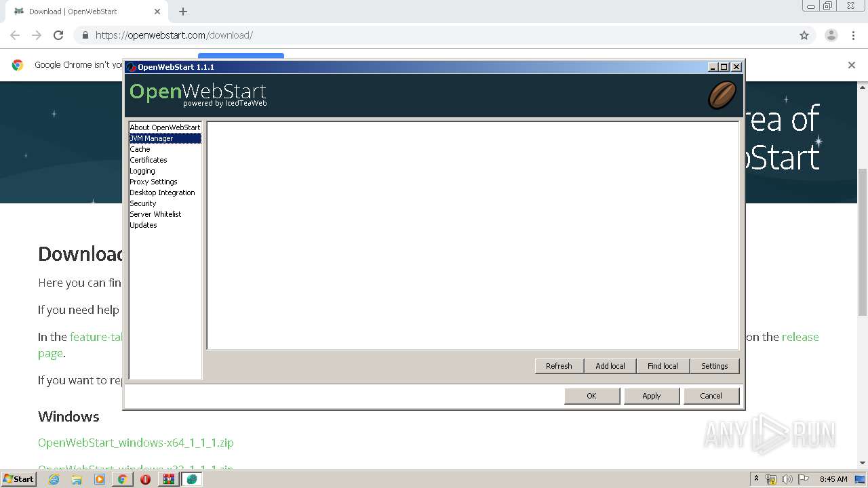868x488 pixels.
Task: Select JVM Manager in sidebar list
Action: [x=165, y=138]
